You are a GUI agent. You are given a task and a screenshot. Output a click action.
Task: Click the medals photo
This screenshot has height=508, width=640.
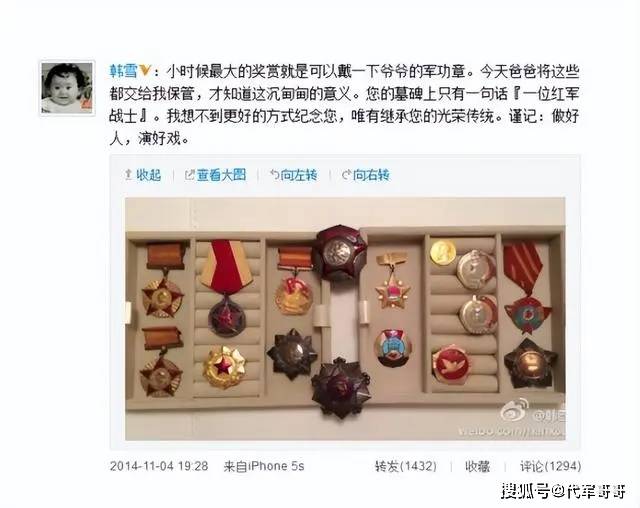pos(345,319)
